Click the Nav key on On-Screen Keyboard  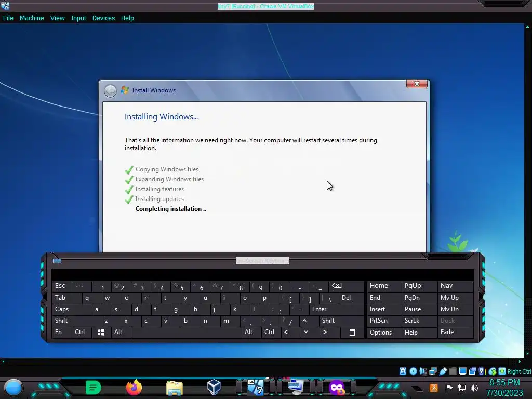pos(455,286)
